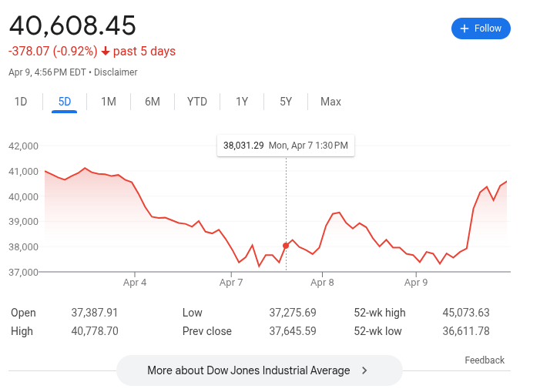Select the YTD range tab

196,102
